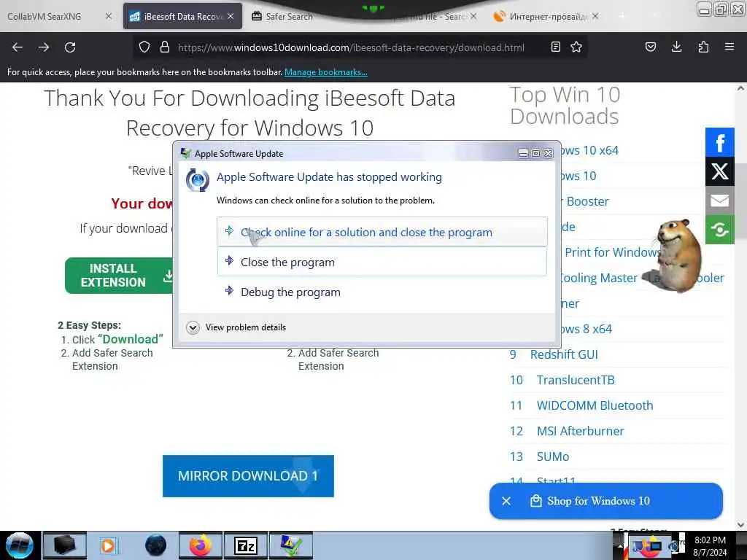This screenshot has height=560, width=747.
Task: Select the iBeesoft Data Recovery tab
Action: click(182, 16)
